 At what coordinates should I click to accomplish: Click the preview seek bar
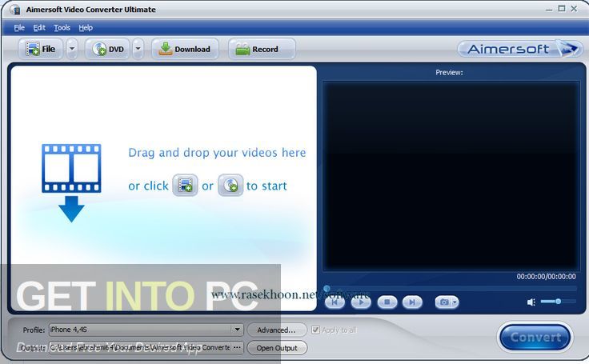tap(451, 289)
